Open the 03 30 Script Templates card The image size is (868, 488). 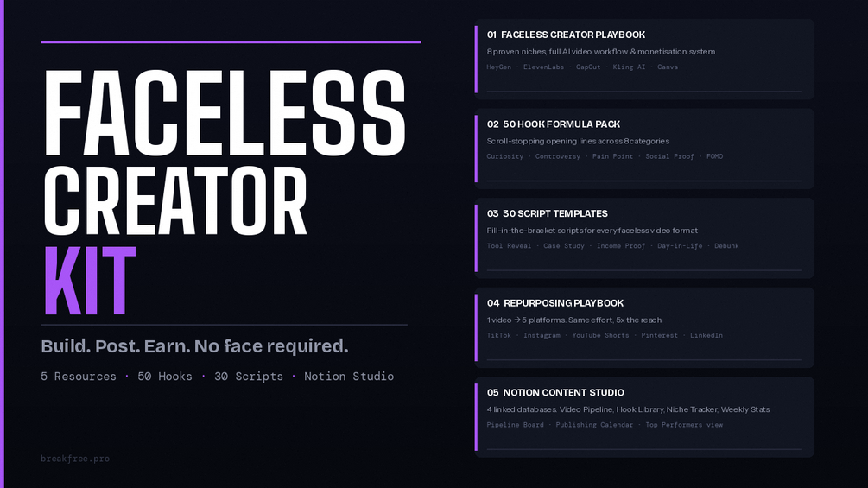coord(644,238)
